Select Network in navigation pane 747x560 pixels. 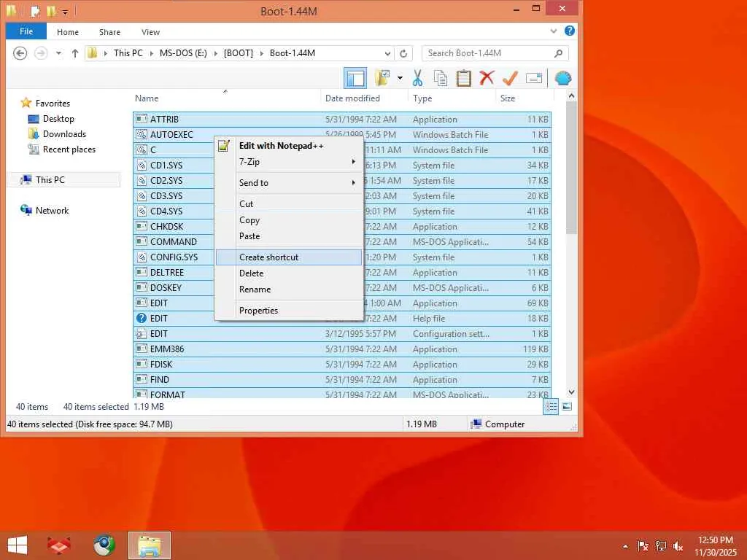point(52,211)
